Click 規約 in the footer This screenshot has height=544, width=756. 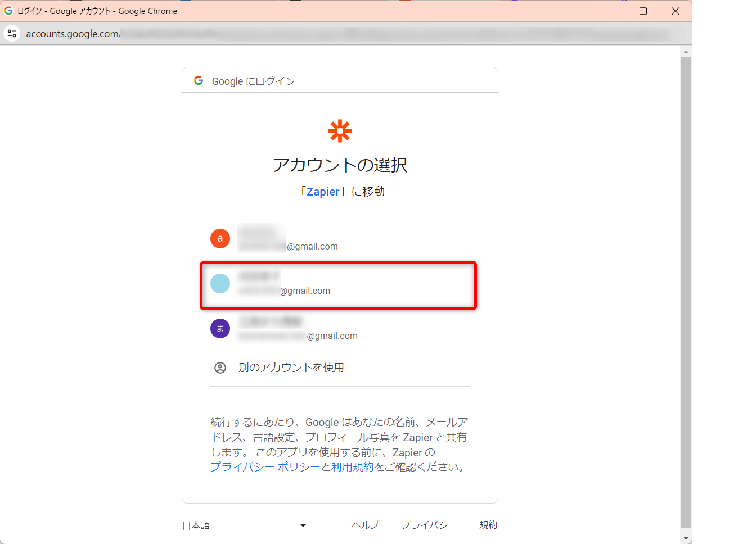(488, 525)
